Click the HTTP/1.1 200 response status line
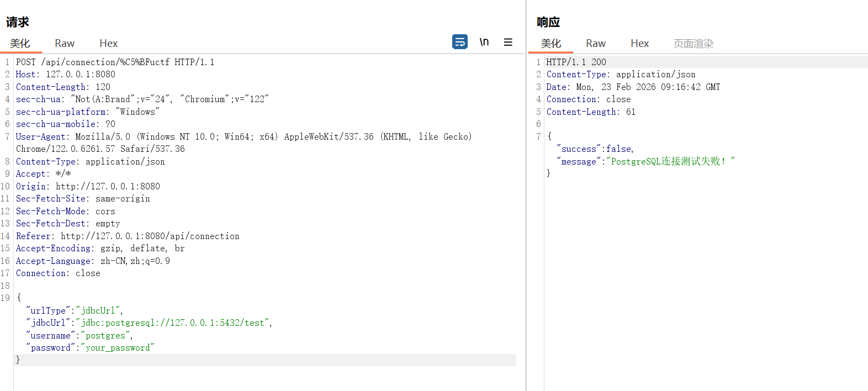The width and height of the screenshot is (868, 391). (576, 62)
